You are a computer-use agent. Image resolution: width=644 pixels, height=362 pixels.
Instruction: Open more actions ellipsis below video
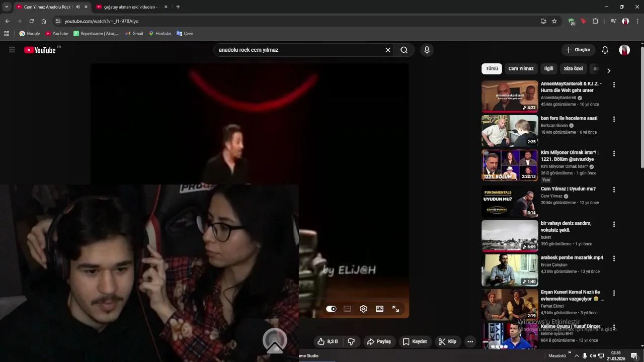pyautogui.click(x=470, y=341)
